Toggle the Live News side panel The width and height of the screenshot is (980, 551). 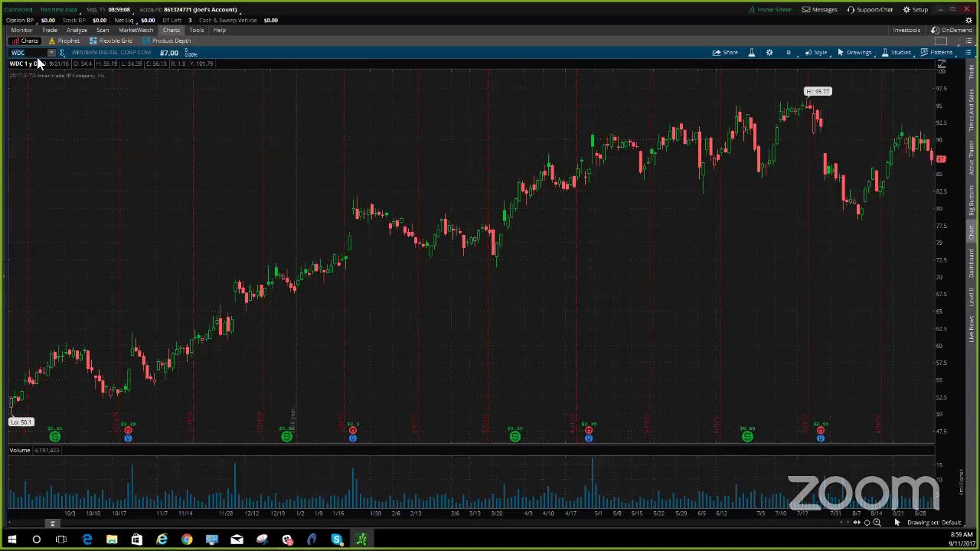point(972,328)
